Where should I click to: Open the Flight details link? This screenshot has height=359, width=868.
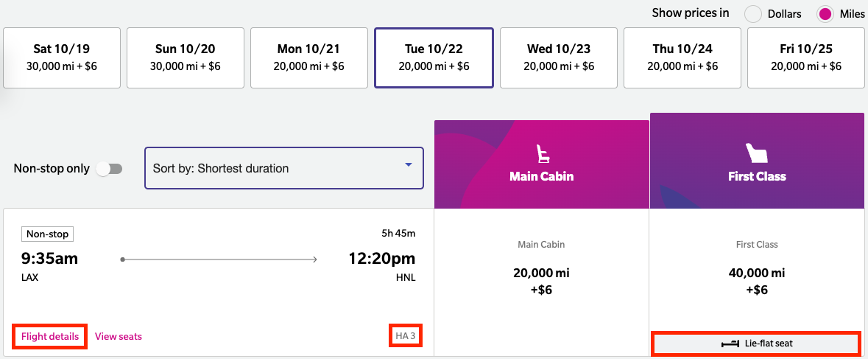[50, 337]
